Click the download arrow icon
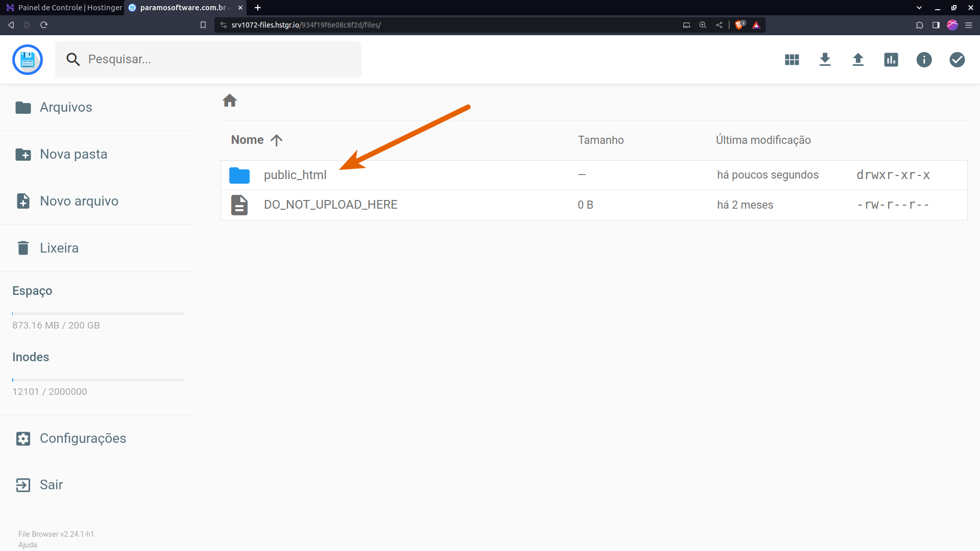 tap(825, 60)
